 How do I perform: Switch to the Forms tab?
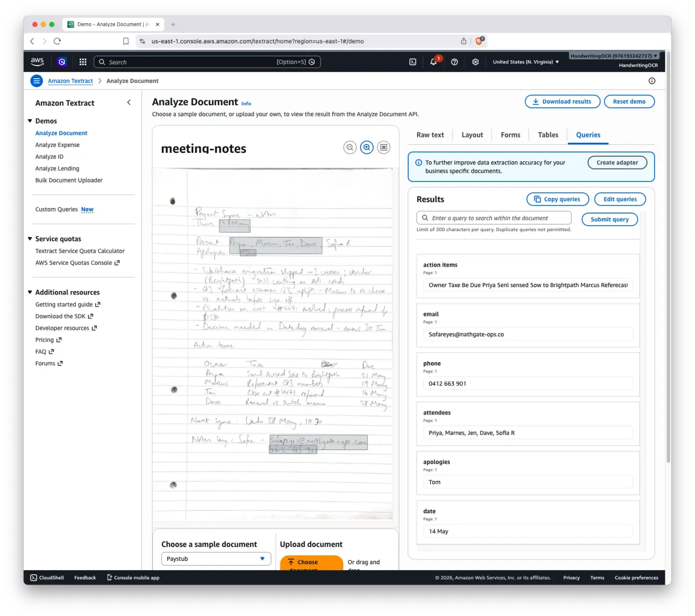coord(510,135)
